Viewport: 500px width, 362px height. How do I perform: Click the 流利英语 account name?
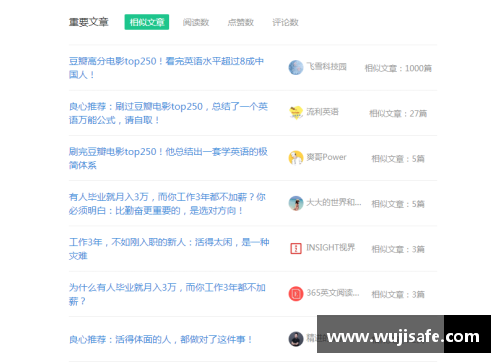(323, 112)
